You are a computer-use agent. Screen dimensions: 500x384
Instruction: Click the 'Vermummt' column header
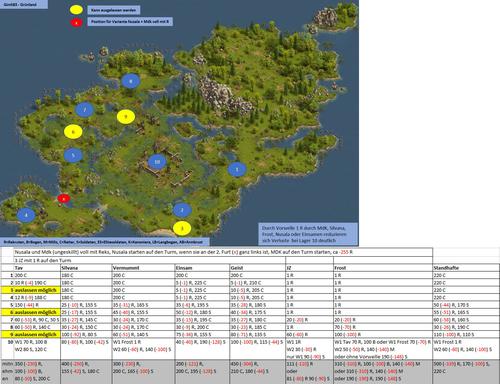click(x=143, y=268)
